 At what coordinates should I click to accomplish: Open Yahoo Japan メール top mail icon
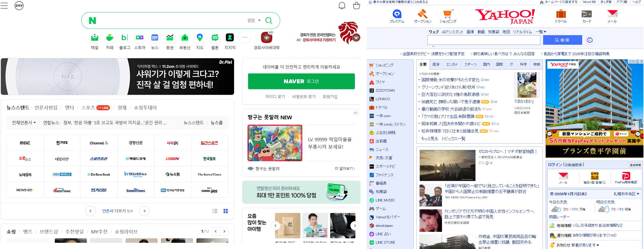pos(612,14)
